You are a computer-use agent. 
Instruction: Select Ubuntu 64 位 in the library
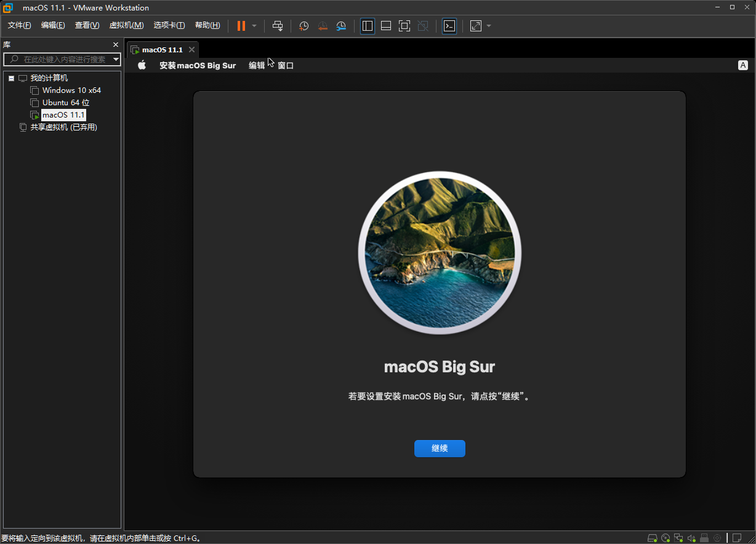66,103
